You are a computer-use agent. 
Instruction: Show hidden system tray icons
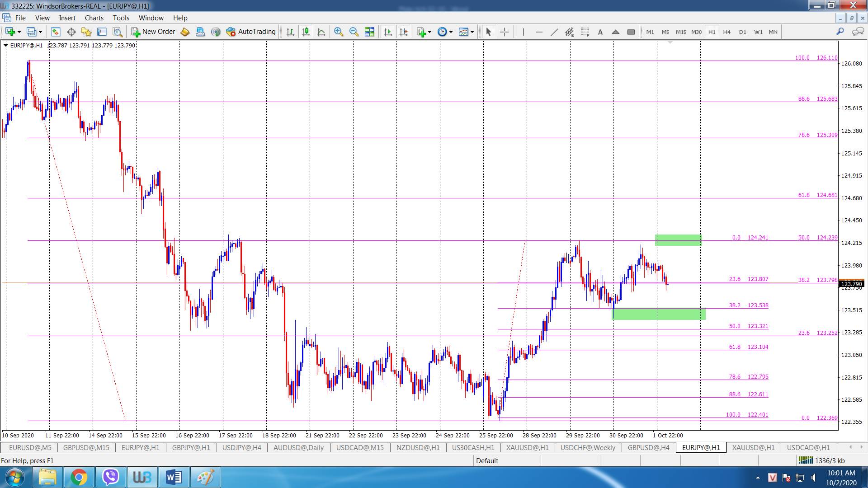[x=758, y=478]
